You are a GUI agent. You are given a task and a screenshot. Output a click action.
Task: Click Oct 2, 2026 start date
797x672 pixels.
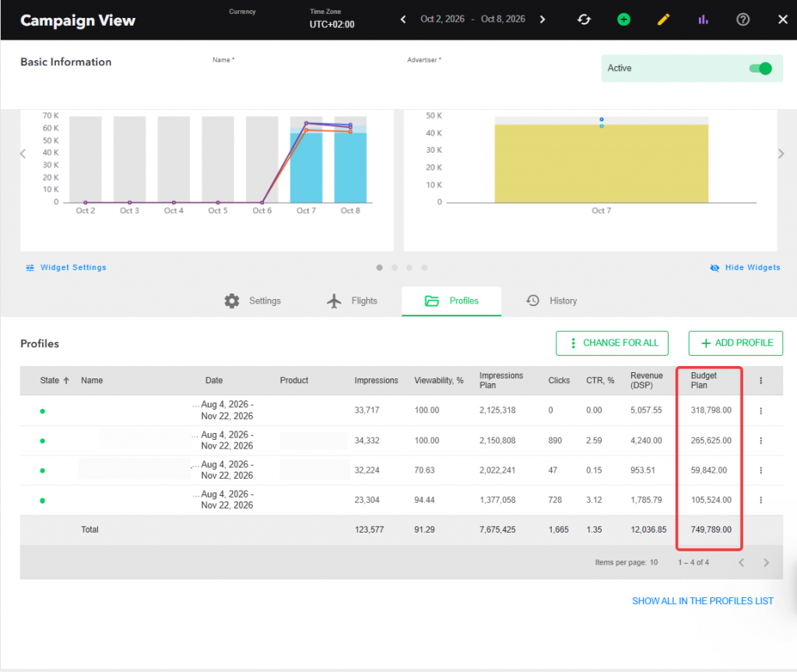[442, 19]
